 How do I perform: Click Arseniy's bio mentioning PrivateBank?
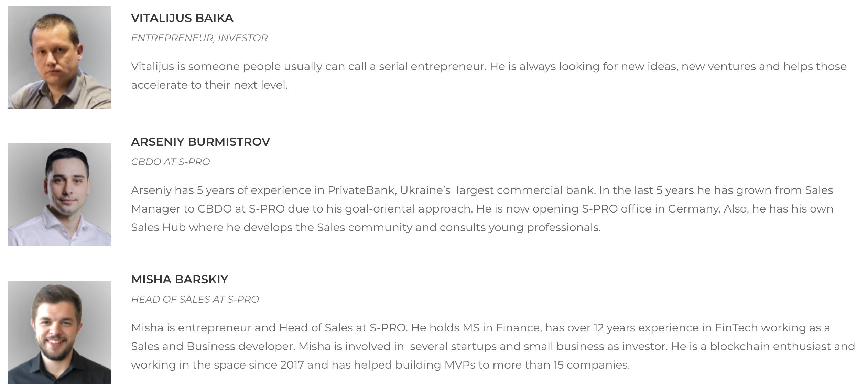482,209
